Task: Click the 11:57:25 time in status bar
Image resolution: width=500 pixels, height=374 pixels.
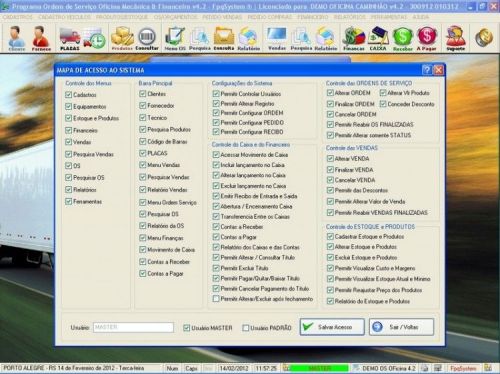Action: click(266, 368)
